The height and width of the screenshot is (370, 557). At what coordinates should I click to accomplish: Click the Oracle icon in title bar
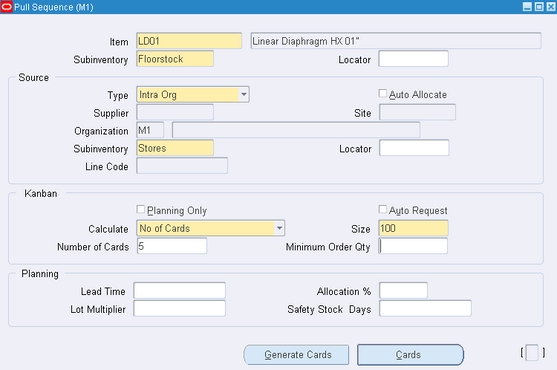tap(6, 7)
